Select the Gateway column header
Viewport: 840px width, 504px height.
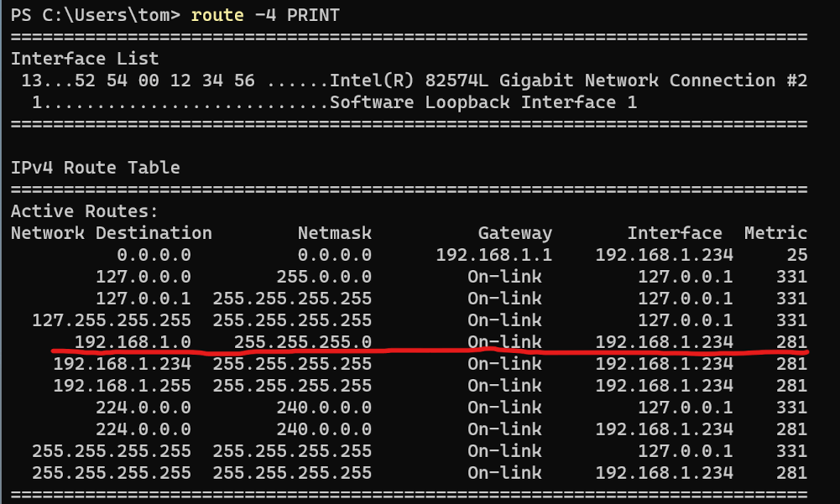point(514,232)
